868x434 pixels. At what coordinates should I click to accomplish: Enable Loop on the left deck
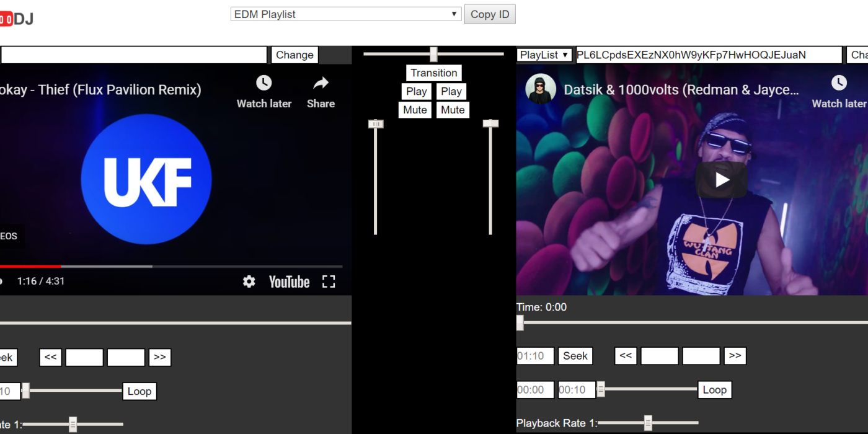(x=139, y=391)
